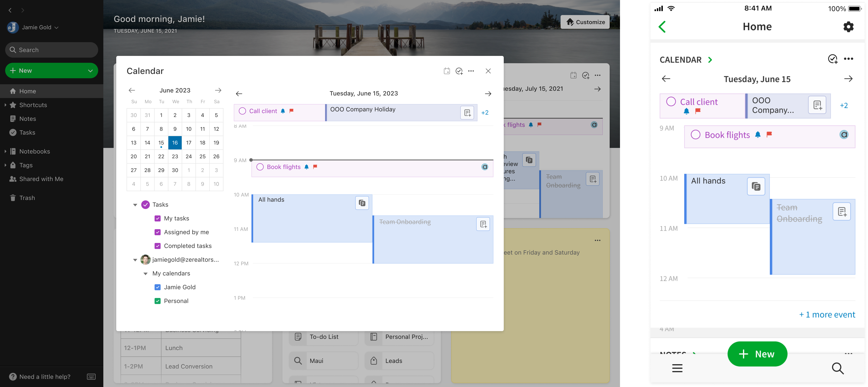Tap add task icon in mobile Calendar widget

(x=833, y=59)
